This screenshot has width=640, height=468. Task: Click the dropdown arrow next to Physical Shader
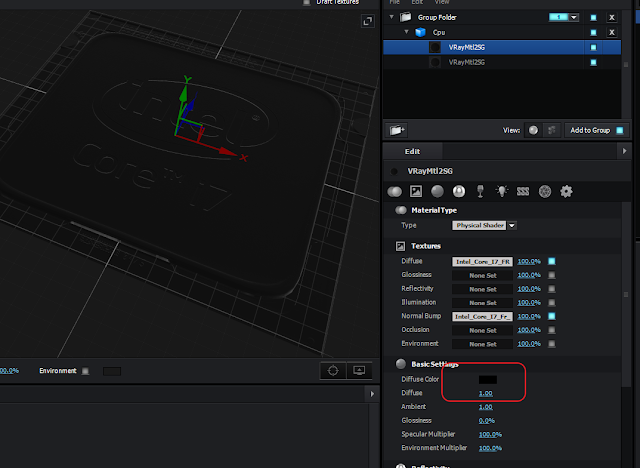(x=512, y=225)
